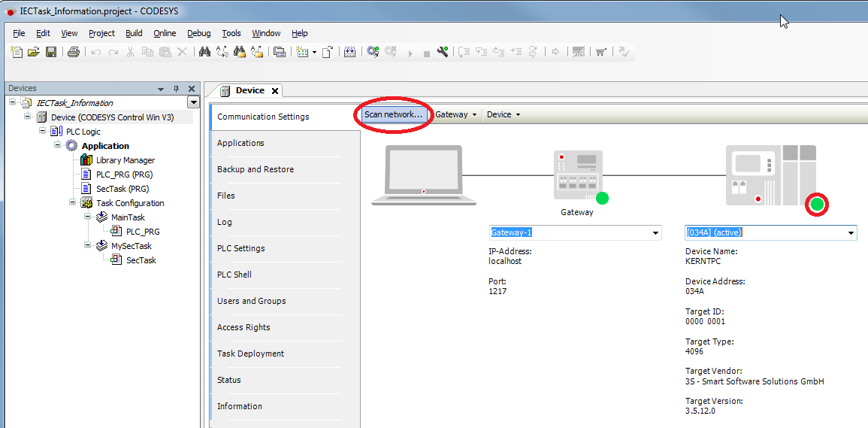Click the Library Manager books icon

pyautogui.click(x=86, y=160)
